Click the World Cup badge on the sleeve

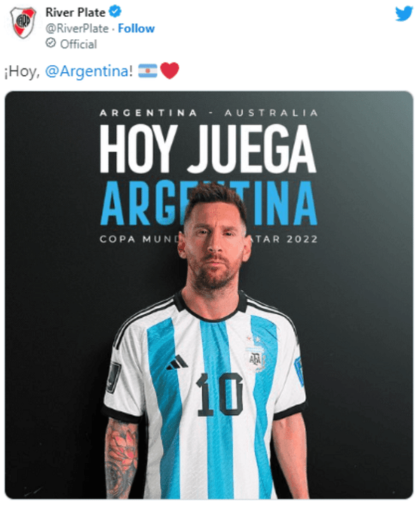tap(113, 378)
